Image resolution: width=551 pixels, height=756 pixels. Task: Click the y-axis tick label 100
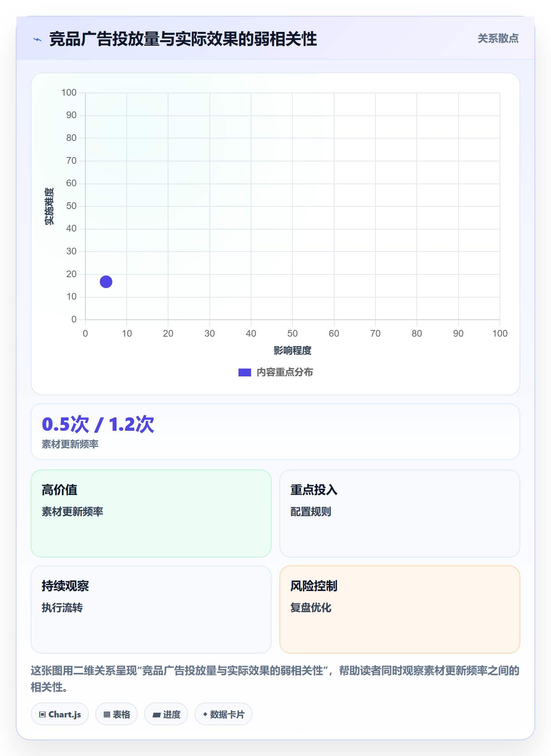pyautogui.click(x=69, y=93)
